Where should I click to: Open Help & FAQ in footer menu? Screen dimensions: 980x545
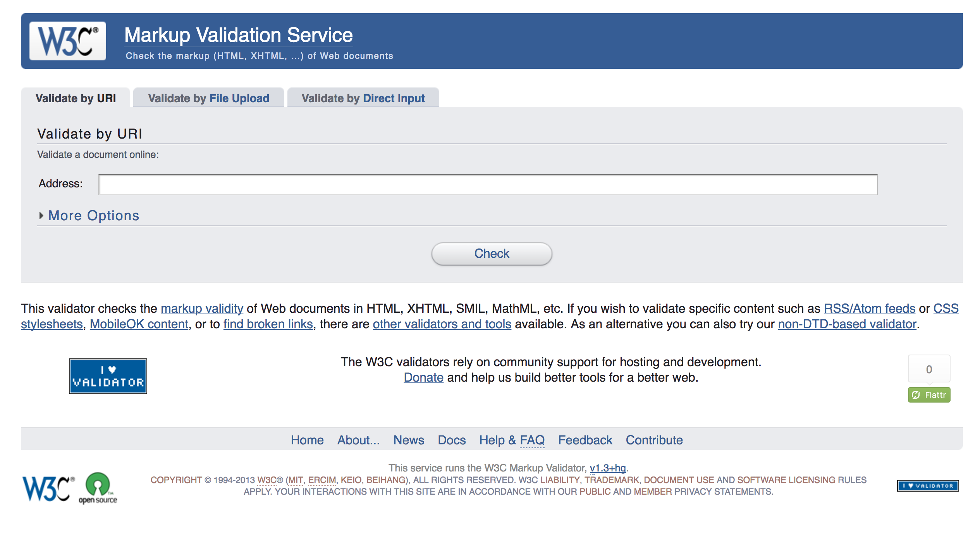pos(512,440)
